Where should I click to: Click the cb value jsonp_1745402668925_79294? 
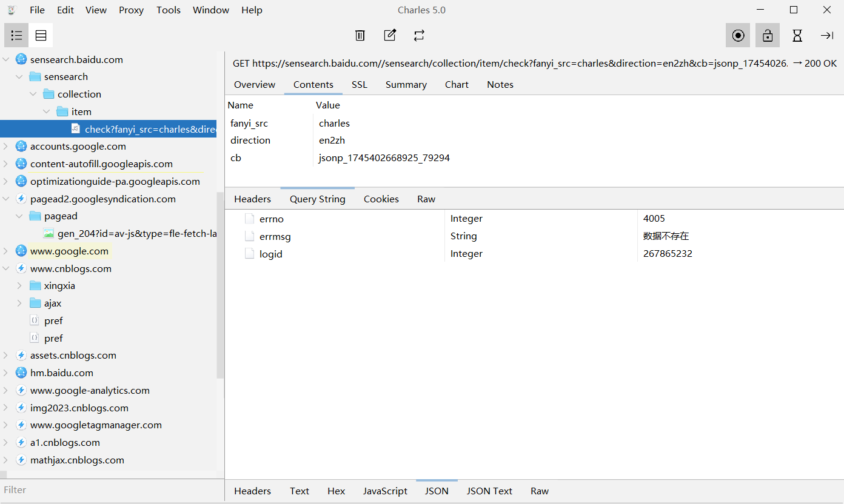pos(384,158)
